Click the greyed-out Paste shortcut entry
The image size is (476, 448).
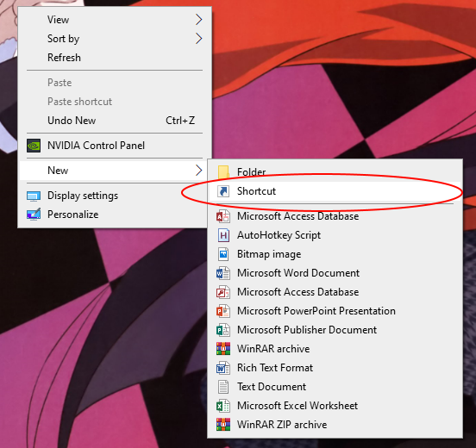pos(115,102)
